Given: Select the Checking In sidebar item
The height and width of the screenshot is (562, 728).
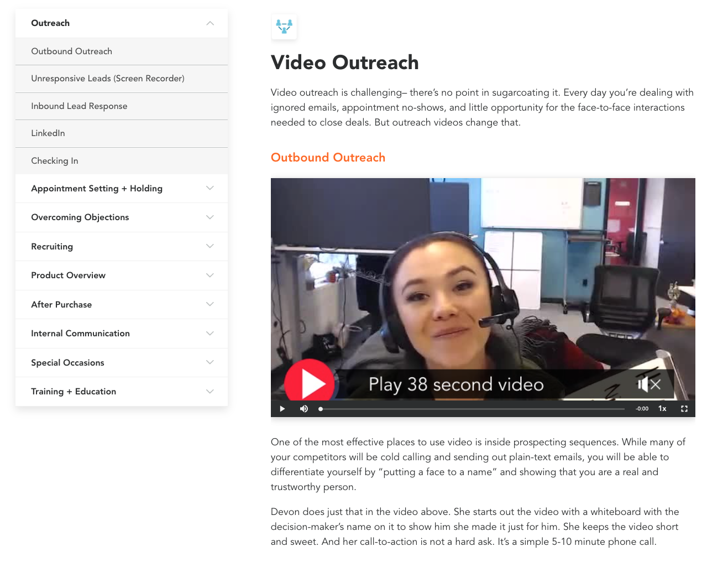Looking at the screenshot, I should pos(122,161).
